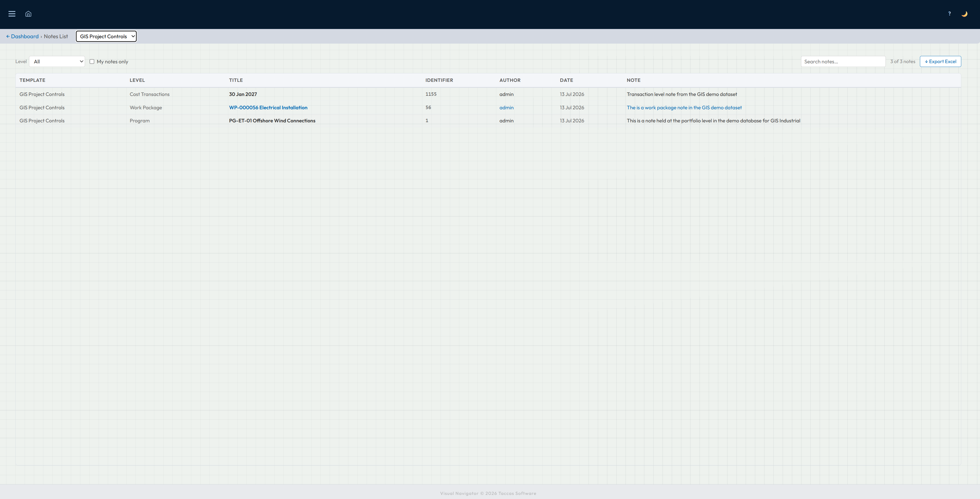
Task: Open the hamburger navigation menu
Action: point(12,14)
